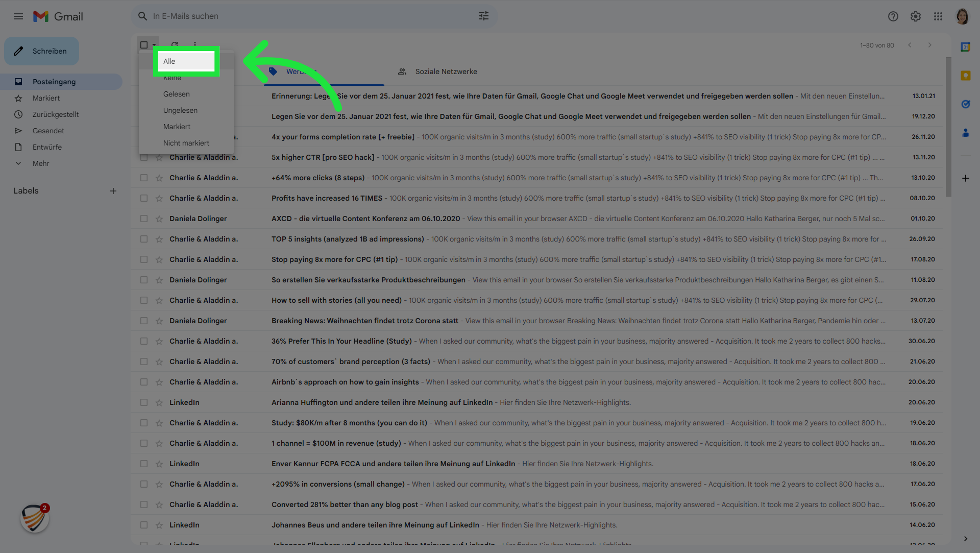Image resolution: width=980 pixels, height=553 pixels.
Task: Select checkbox of 'Profits have increased 16 TIMES' email
Action: 144,198
